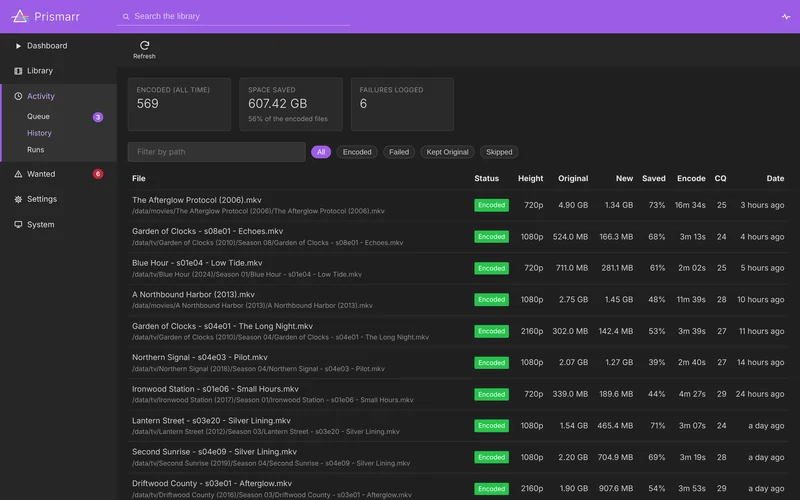
Task: Open the Queue sub-item
Action: click(38, 116)
